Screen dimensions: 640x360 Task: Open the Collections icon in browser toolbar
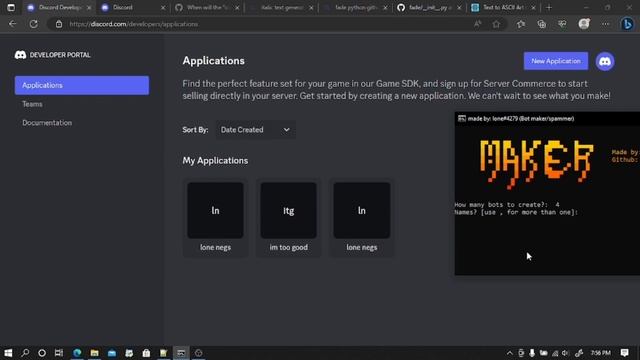point(542,24)
